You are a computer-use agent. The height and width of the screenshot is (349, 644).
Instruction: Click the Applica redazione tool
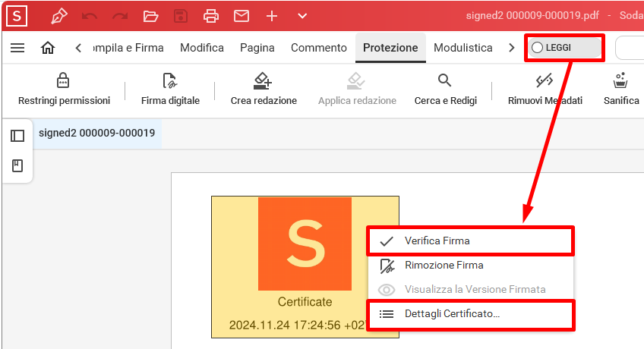pos(357,89)
